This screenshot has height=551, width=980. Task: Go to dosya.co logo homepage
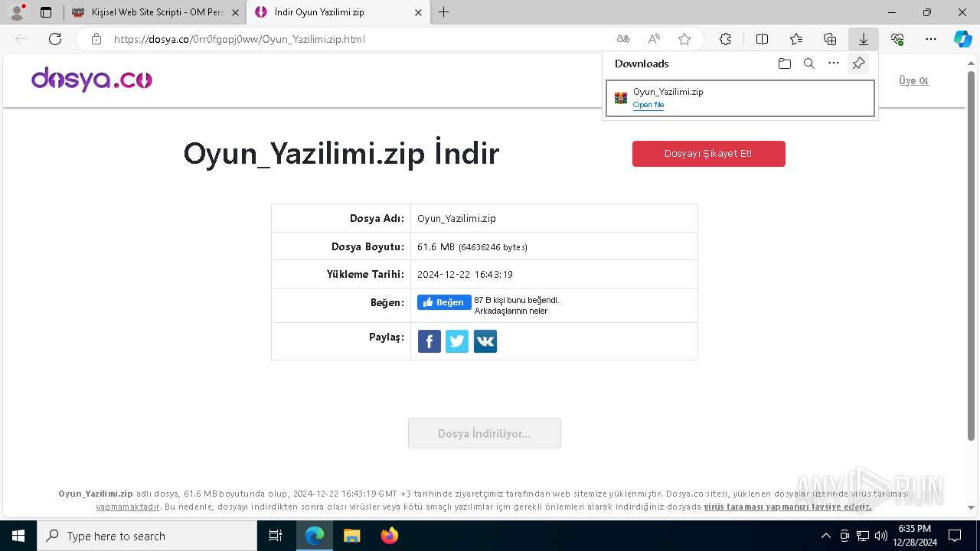[92, 80]
